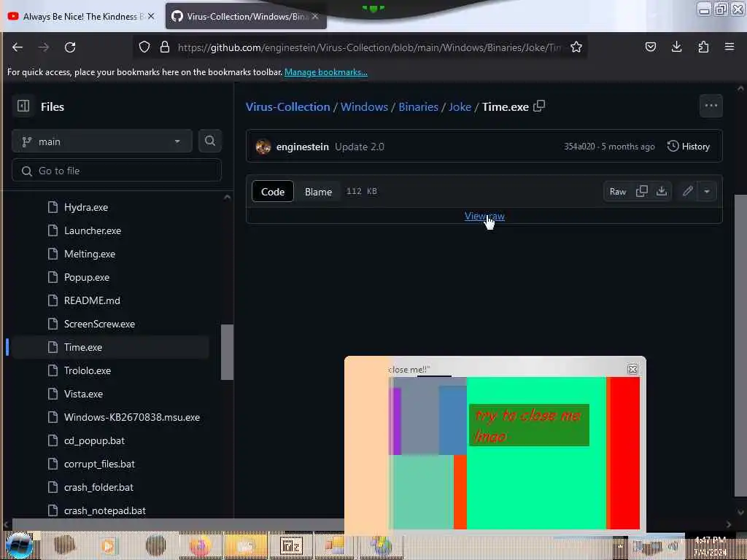Open the Binaries breadcrumb link
This screenshot has height=560, width=747.
pos(418,106)
